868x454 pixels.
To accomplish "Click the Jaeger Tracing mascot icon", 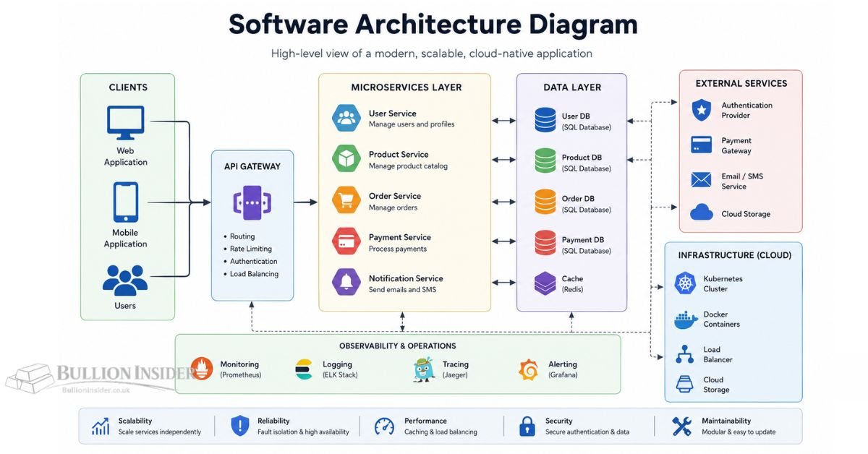I will coord(422,369).
